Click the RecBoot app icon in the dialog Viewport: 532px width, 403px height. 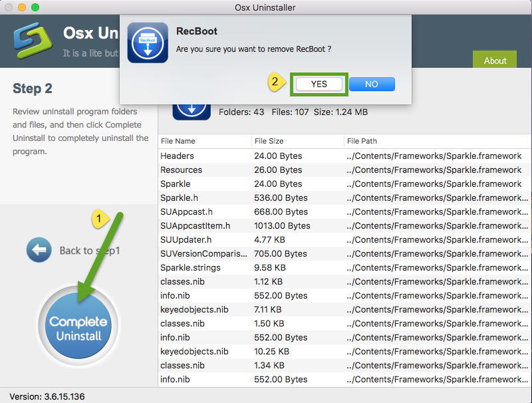click(x=147, y=40)
